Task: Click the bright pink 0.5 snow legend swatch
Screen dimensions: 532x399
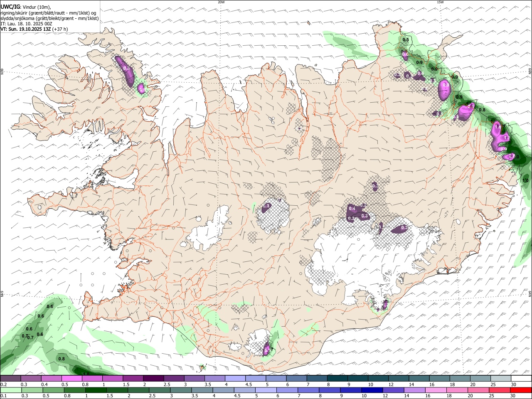Action: (x=71, y=378)
